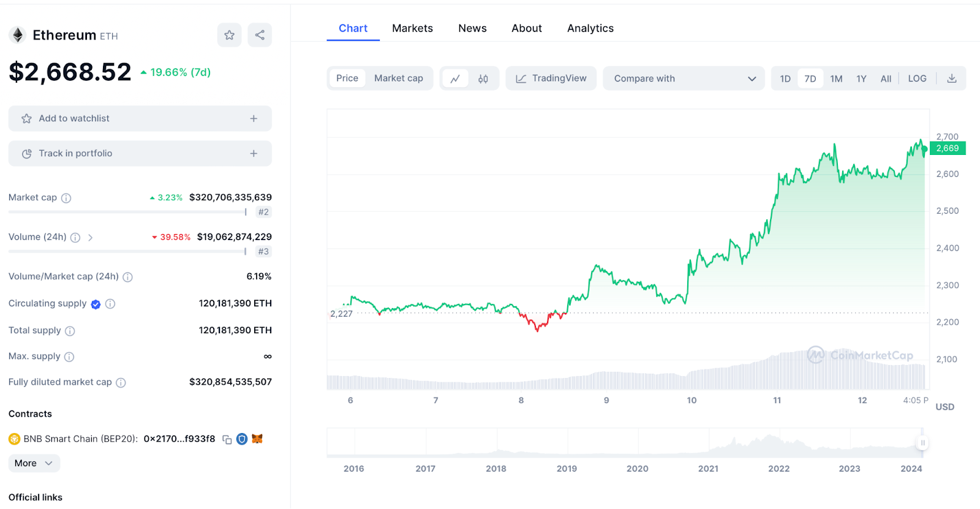The height and width of the screenshot is (509, 980).
Task: Click the share icon next to Ethereum title
Action: coord(260,35)
